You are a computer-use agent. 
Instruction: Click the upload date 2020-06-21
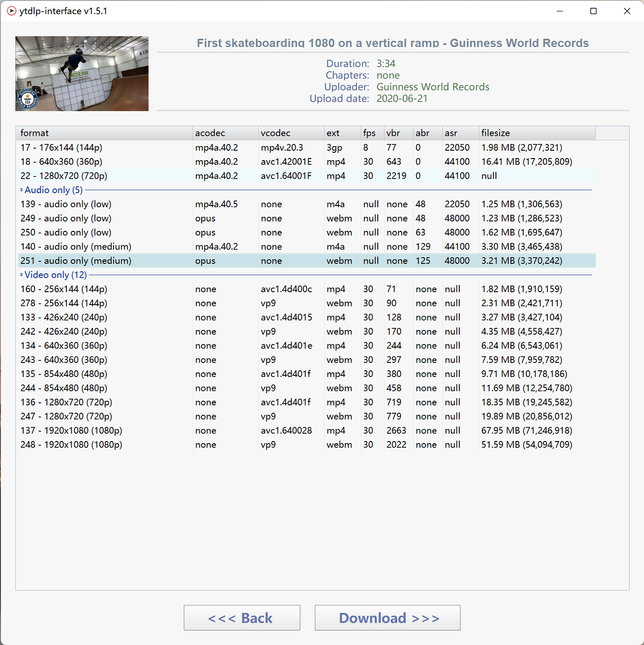(402, 99)
